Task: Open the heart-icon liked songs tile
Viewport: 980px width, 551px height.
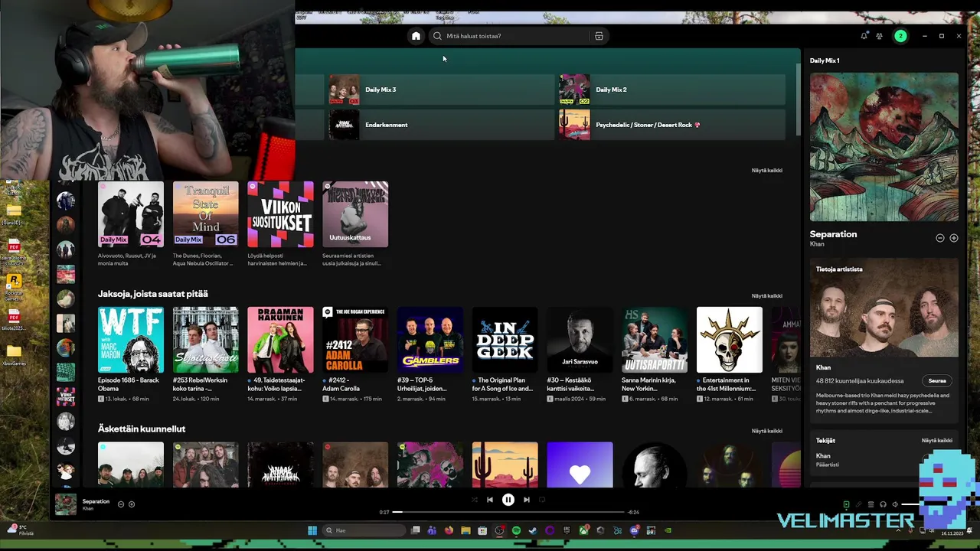Action: pos(580,465)
